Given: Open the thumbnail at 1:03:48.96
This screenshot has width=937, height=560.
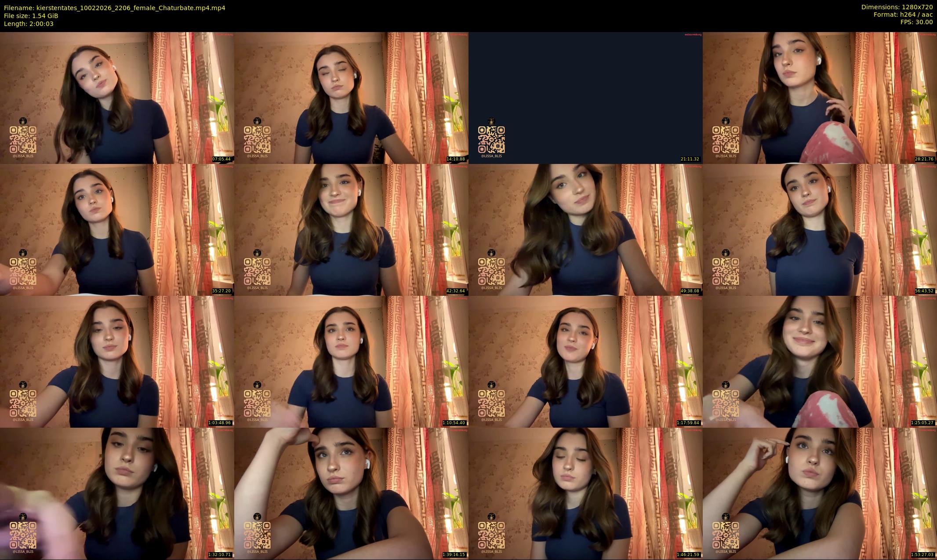Looking at the screenshot, I should [x=117, y=361].
